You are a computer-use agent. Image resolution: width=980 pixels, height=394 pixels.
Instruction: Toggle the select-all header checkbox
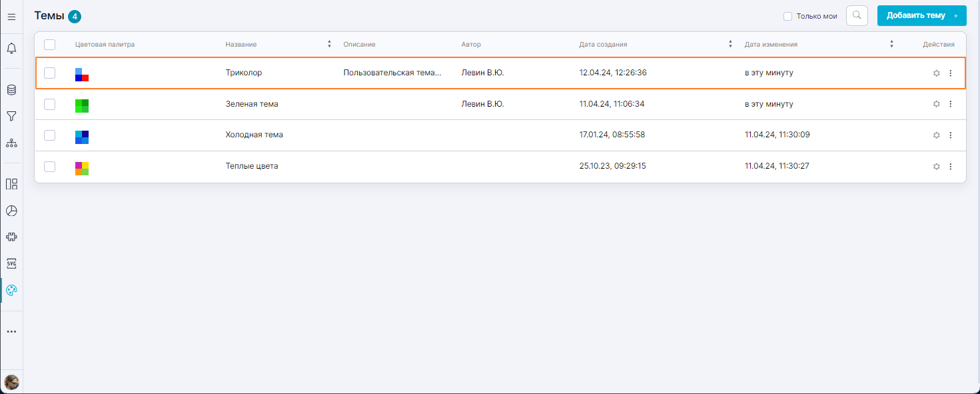(x=49, y=45)
